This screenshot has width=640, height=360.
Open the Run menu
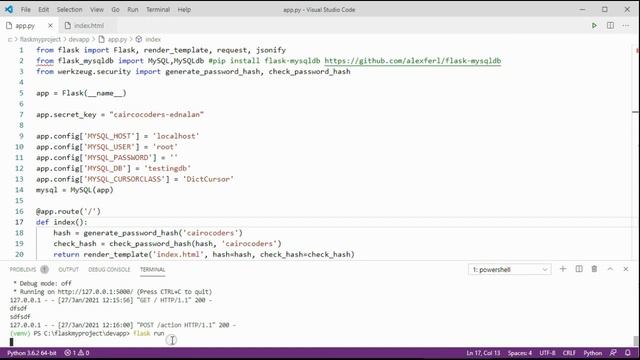point(133,9)
